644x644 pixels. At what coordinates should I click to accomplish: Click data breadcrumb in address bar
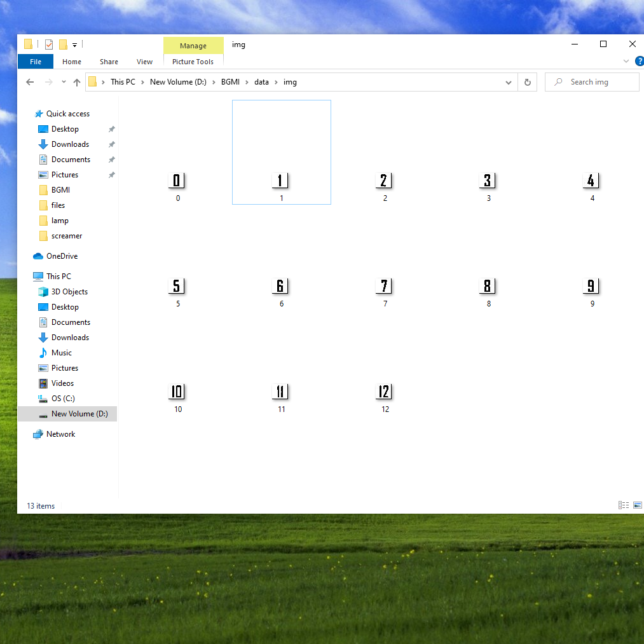(x=261, y=82)
